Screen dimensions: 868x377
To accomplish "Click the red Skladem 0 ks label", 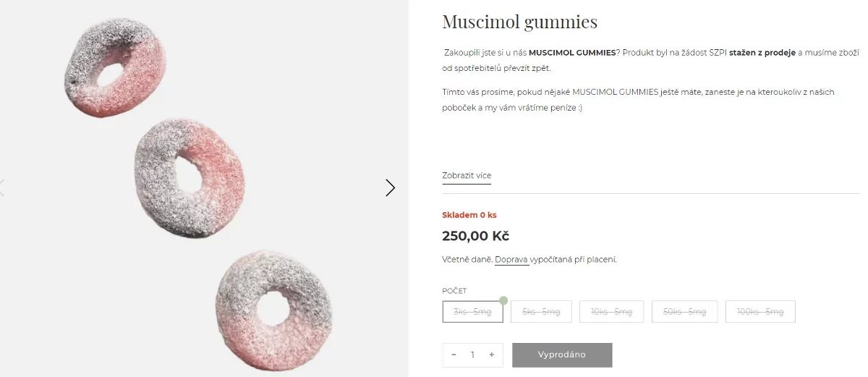I will [469, 215].
